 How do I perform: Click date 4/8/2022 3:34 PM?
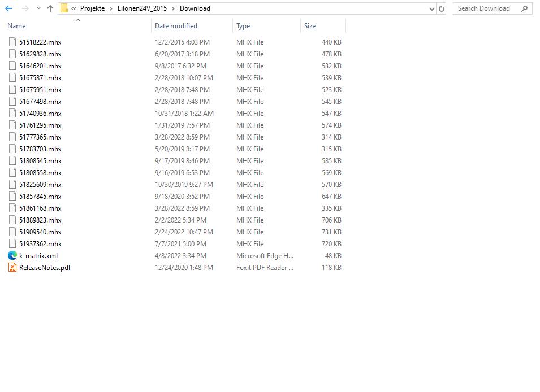pos(180,256)
